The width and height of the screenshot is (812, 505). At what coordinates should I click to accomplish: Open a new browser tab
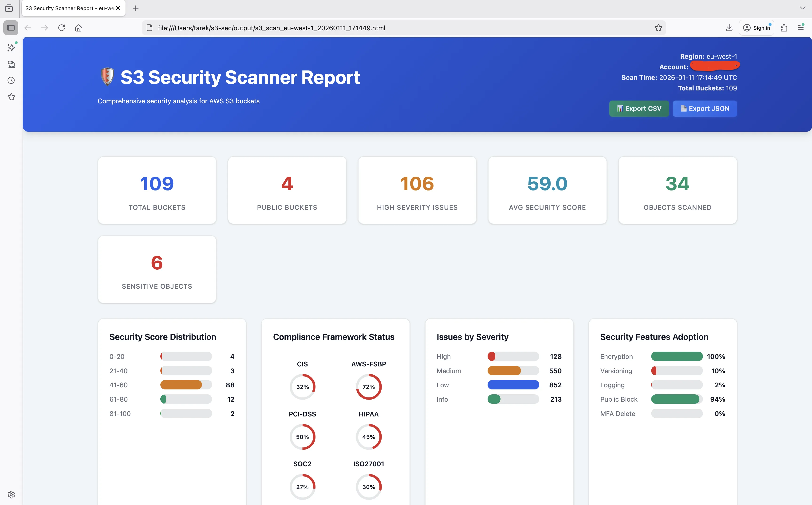coord(136,8)
